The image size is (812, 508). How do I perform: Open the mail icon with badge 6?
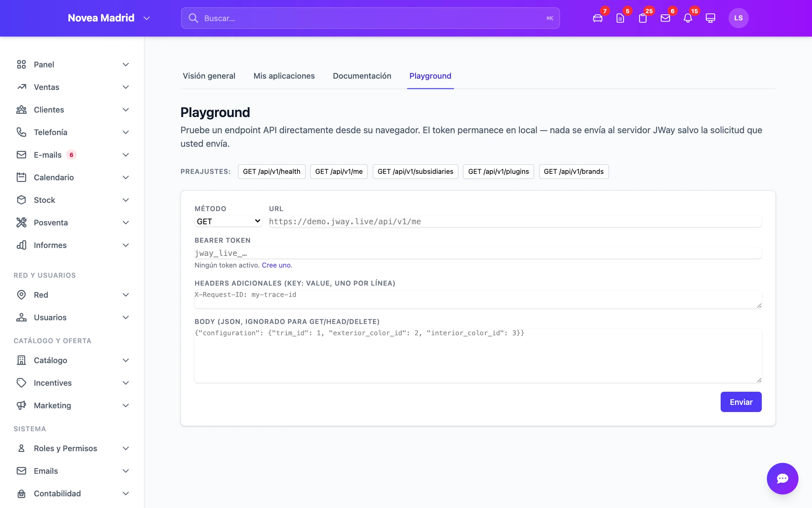665,18
